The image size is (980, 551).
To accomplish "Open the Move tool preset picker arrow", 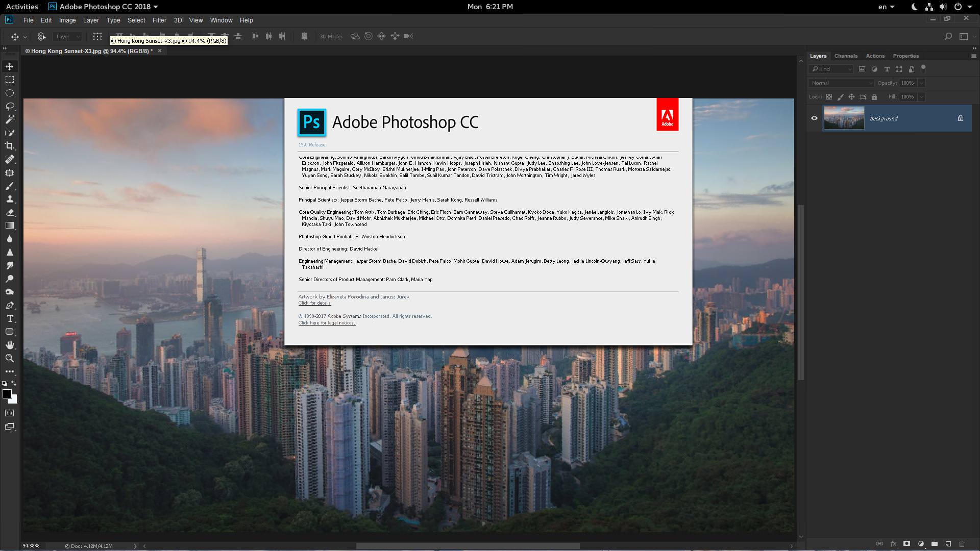I will pos(25,37).
